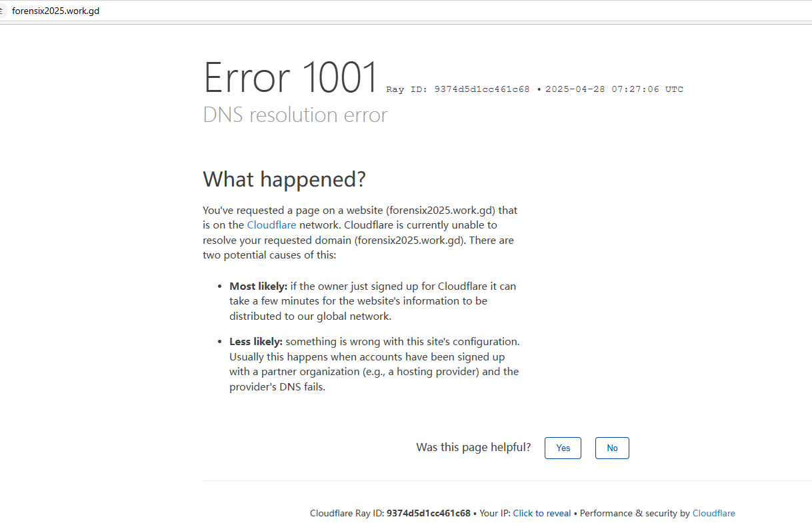Click the No button for page helpful
The image size is (812, 531).
point(612,448)
